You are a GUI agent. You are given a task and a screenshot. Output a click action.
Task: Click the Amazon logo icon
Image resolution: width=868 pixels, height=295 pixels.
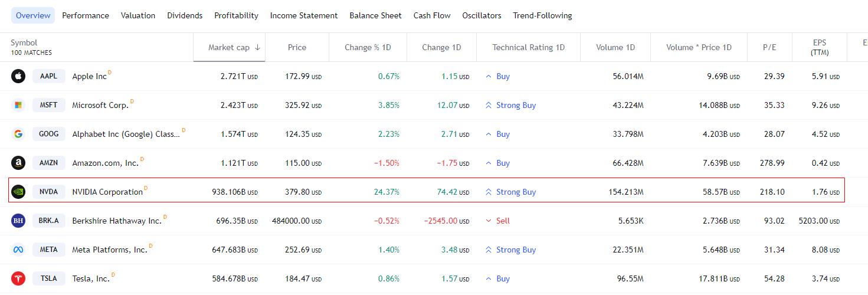[x=18, y=163]
